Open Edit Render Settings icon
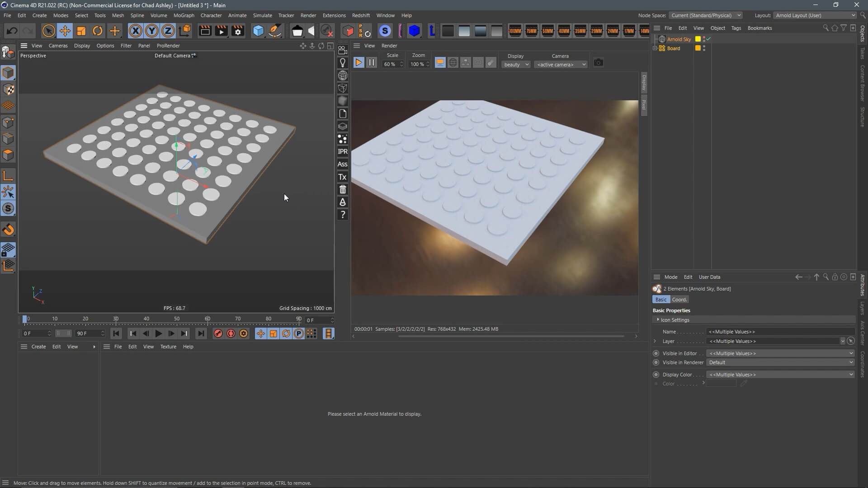This screenshot has height=488, width=868. (x=238, y=31)
